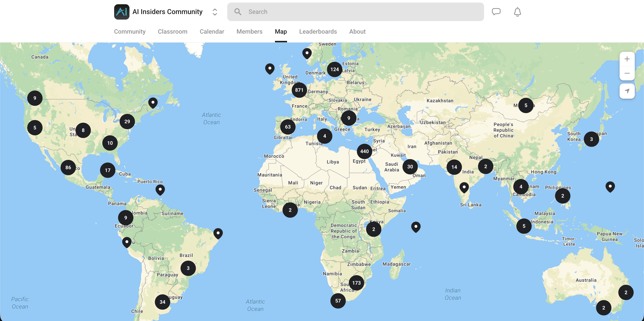Click the AI Insiders Community logo
Image resolution: width=644 pixels, height=321 pixels.
click(x=122, y=12)
